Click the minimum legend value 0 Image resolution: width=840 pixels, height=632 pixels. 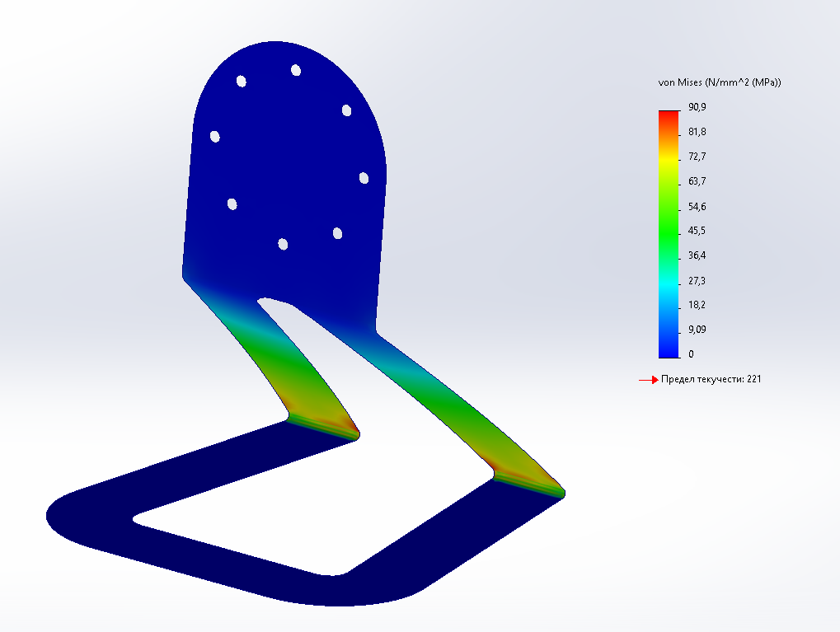click(x=691, y=354)
